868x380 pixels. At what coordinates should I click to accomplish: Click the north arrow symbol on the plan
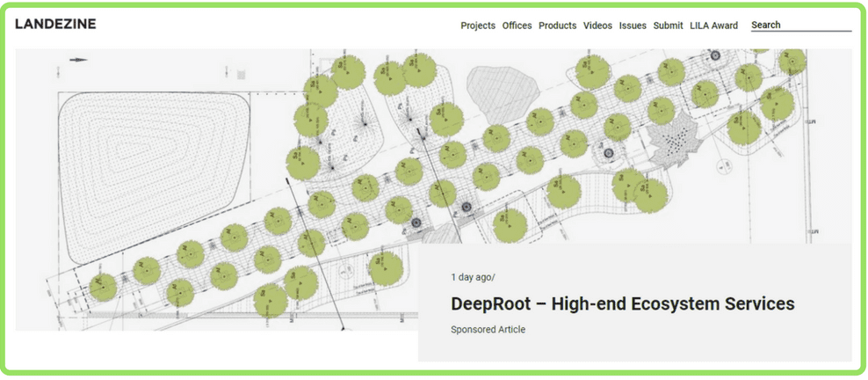(79, 60)
